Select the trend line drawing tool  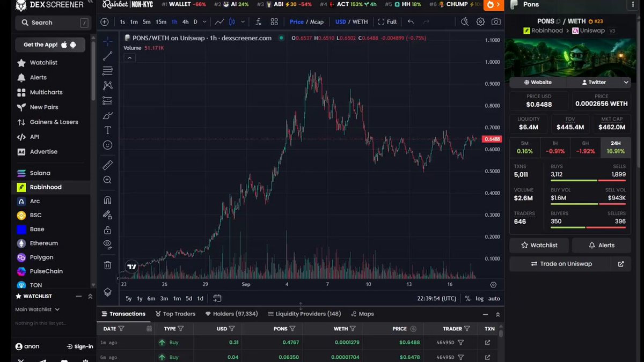pyautogui.click(x=107, y=56)
